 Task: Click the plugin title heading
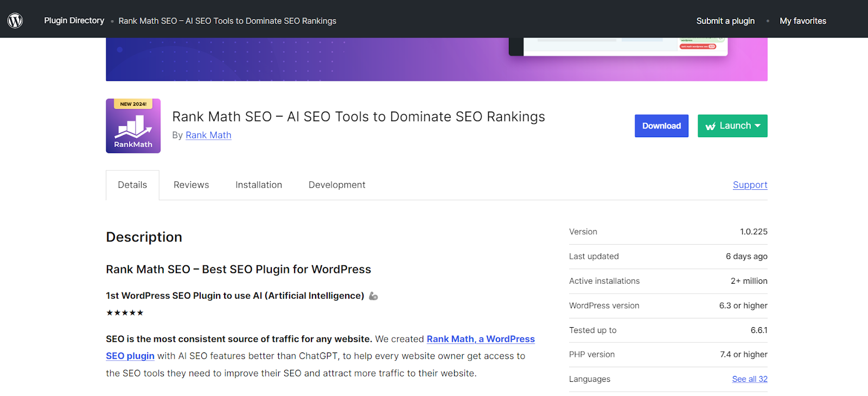click(x=359, y=117)
